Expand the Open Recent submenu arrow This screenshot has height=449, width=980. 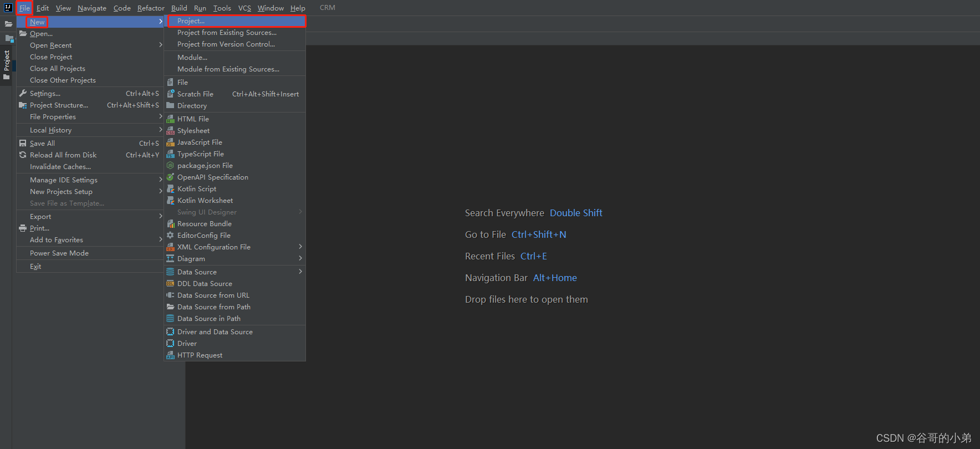pyautogui.click(x=161, y=45)
